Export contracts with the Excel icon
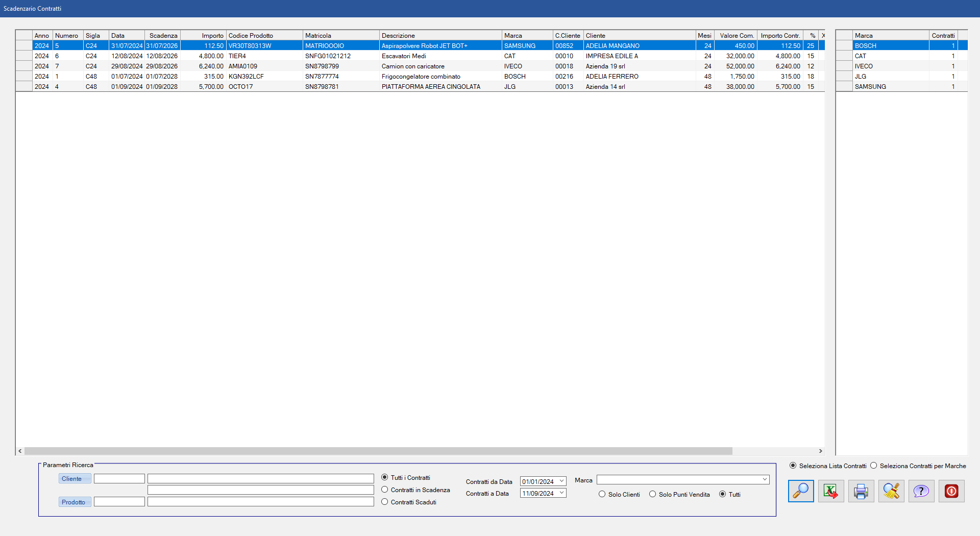 pyautogui.click(x=830, y=491)
